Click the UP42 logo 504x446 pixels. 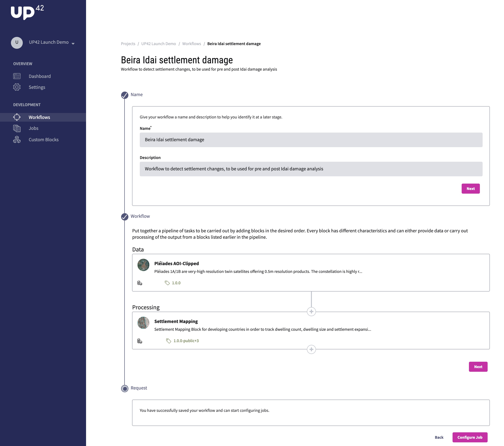27,12
